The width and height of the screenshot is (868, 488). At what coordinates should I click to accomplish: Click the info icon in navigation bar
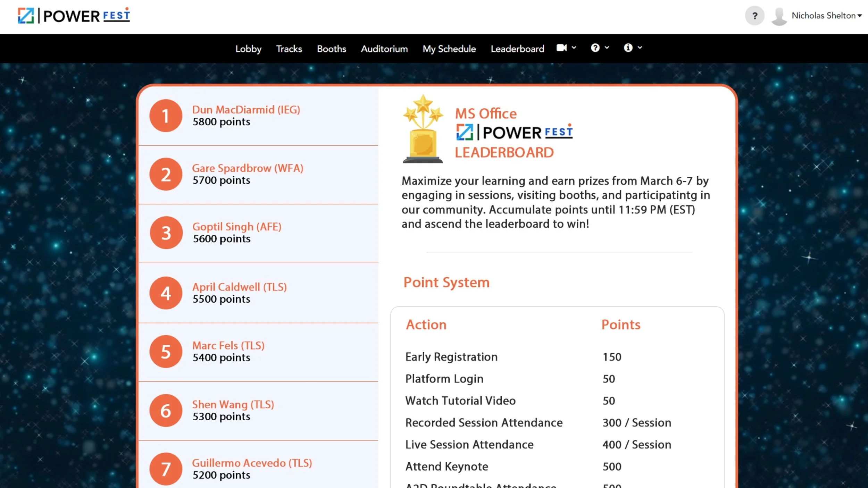click(628, 48)
